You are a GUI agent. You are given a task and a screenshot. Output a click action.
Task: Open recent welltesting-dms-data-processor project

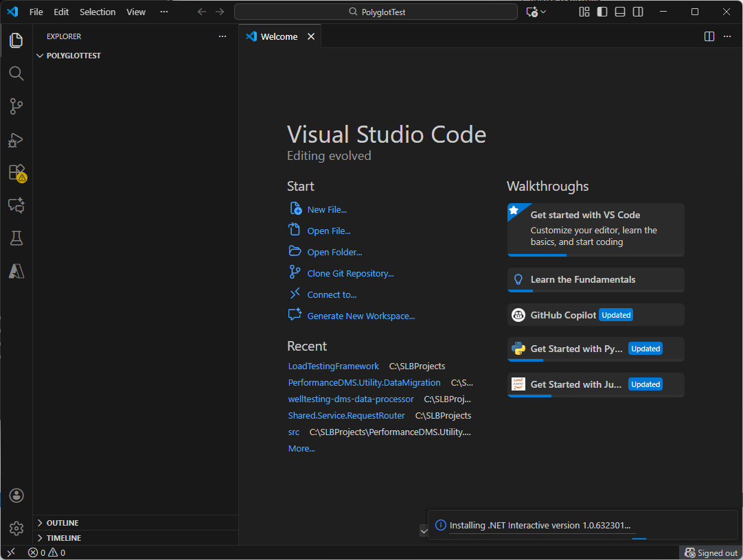coord(351,399)
